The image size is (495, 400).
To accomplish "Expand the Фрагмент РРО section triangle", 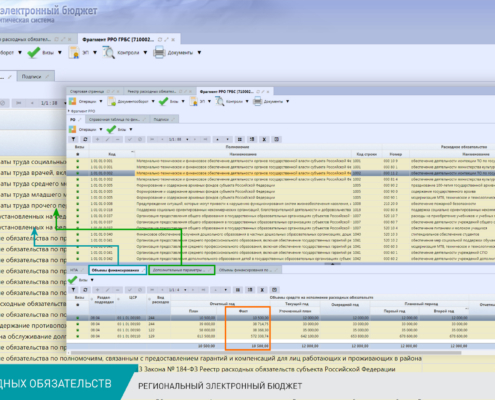I will point(69,111).
